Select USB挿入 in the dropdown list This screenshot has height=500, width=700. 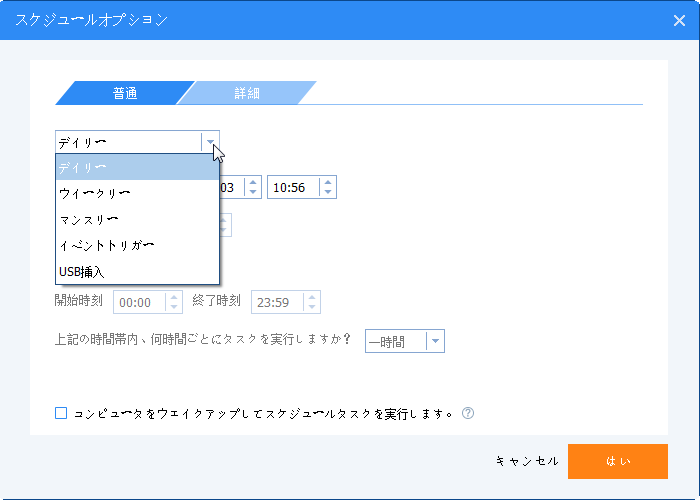pos(137,271)
